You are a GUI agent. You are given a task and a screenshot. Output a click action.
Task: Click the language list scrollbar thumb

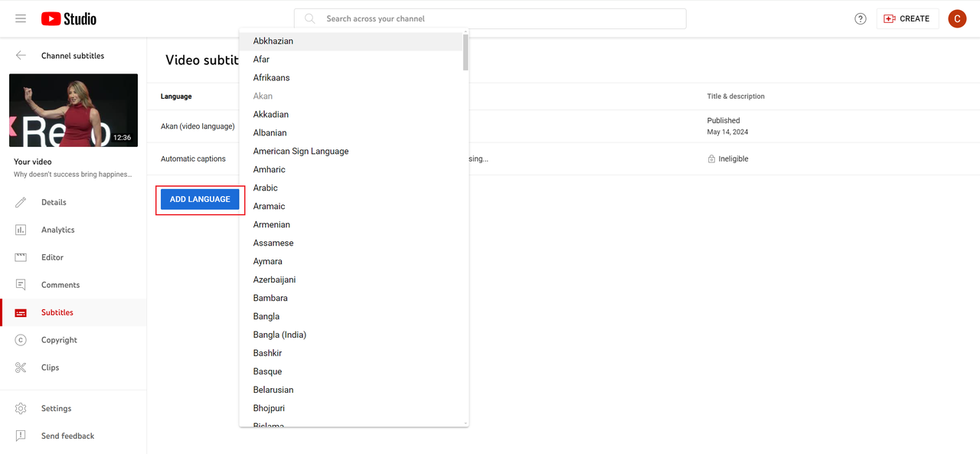(465, 52)
